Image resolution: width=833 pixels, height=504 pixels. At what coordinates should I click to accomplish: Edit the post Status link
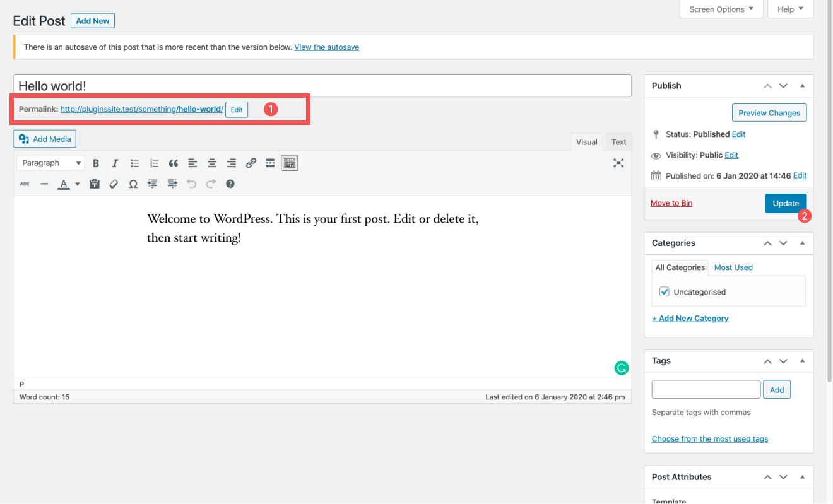738,134
